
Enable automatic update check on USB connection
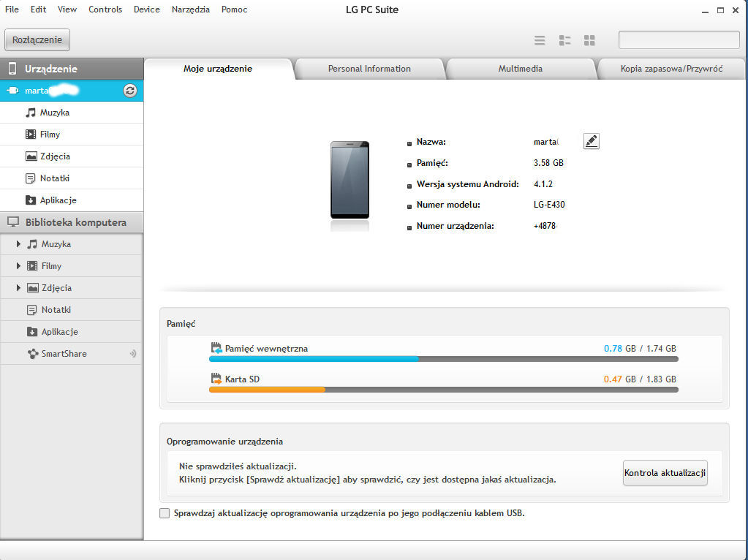tap(165, 513)
